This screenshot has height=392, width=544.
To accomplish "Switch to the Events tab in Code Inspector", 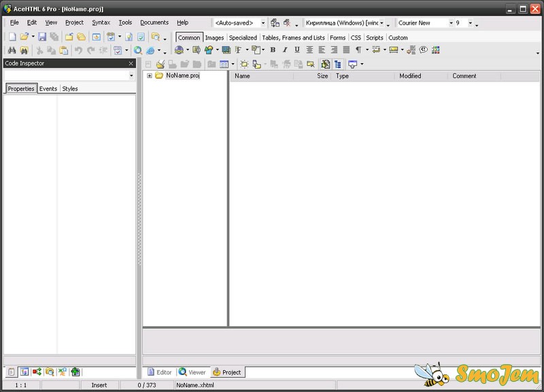I will pos(48,89).
